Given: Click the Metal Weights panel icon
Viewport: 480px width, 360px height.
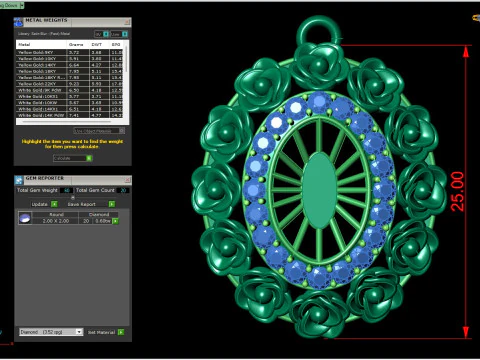Looking at the screenshot, I should pos(18,22).
